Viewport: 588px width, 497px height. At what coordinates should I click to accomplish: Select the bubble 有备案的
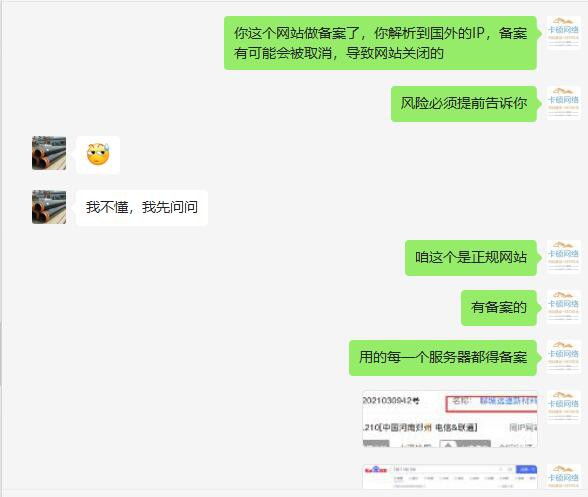499,308
